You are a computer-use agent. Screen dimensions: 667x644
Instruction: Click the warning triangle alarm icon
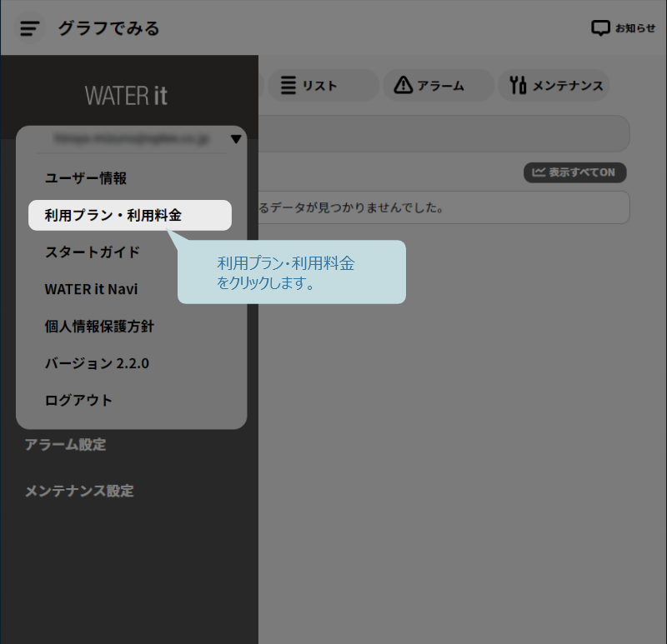point(403,85)
